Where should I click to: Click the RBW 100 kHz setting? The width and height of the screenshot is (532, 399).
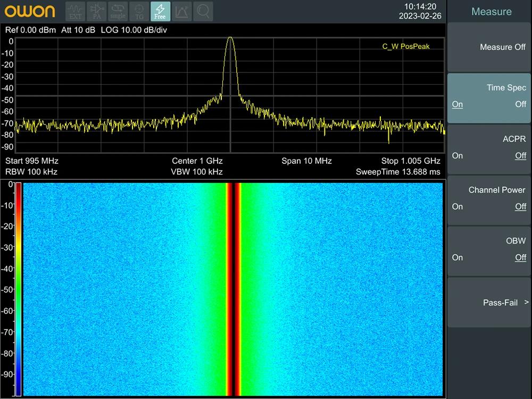(x=31, y=172)
